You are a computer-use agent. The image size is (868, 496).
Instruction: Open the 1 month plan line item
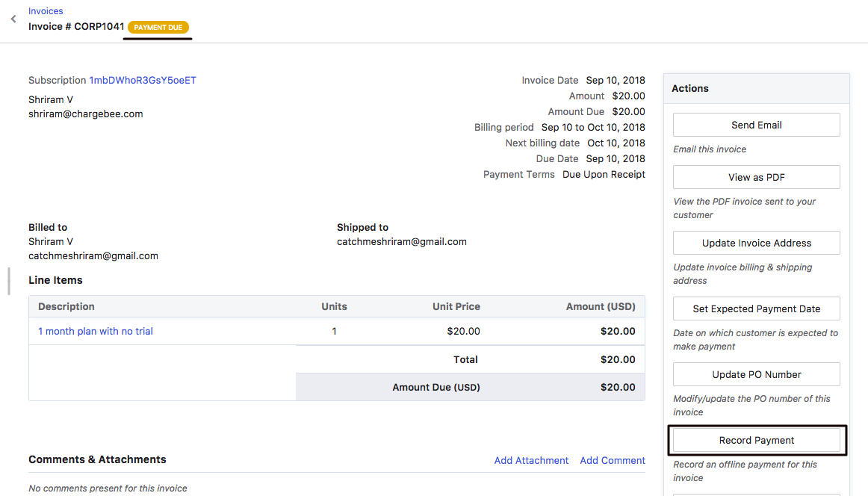(96, 331)
